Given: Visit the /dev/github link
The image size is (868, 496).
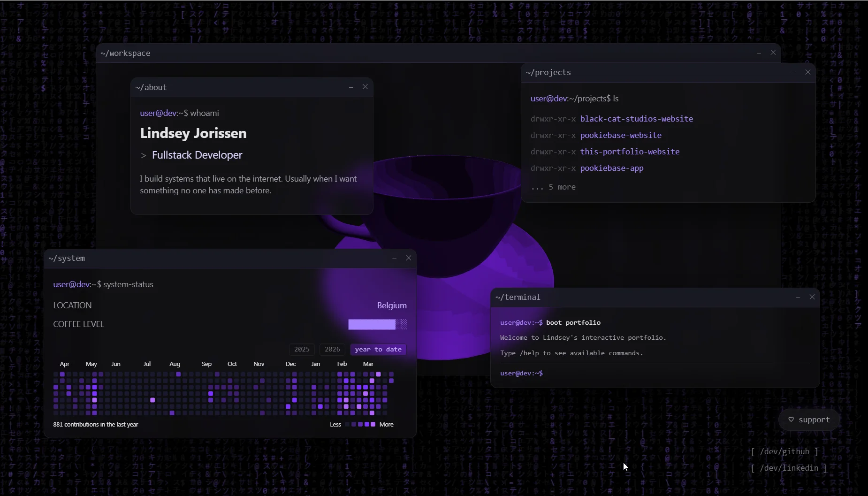Looking at the screenshot, I should click(x=784, y=451).
